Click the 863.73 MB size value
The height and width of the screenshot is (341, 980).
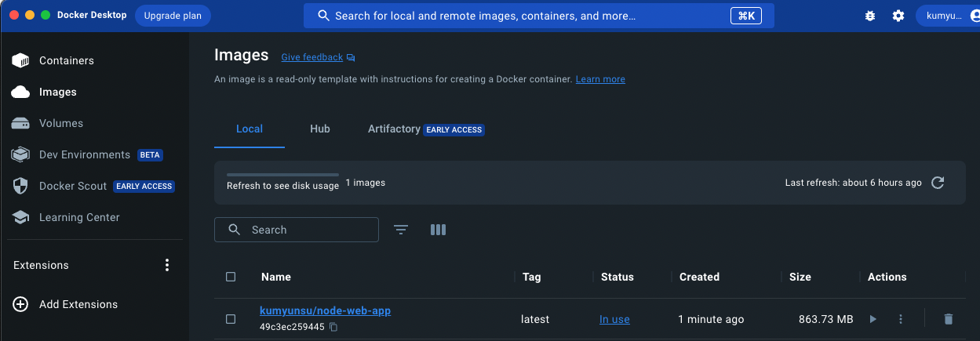825,319
